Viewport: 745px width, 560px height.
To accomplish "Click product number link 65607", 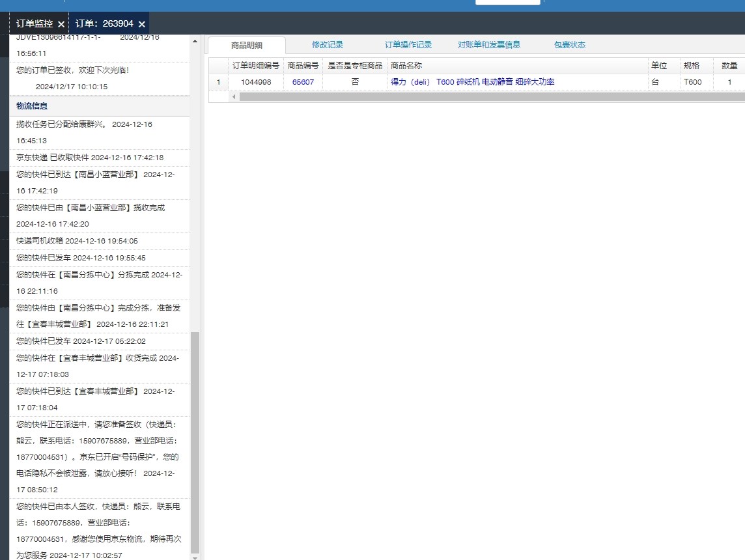I will coord(303,81).
